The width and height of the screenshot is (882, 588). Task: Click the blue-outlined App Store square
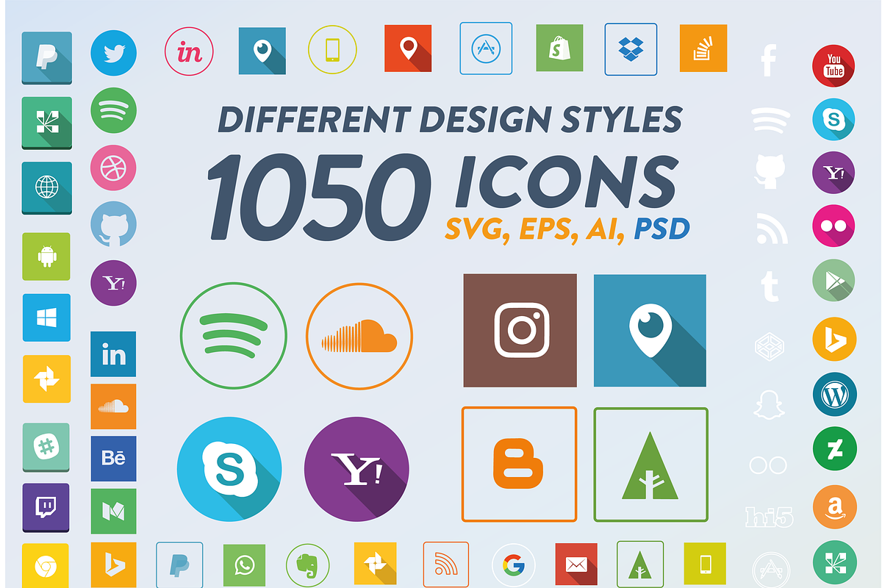(x=486, y=49)
